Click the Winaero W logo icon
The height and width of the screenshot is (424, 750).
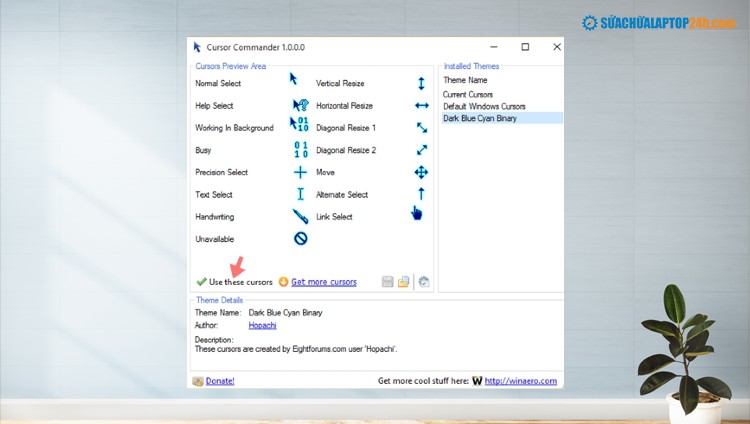(x=477, y=381)
